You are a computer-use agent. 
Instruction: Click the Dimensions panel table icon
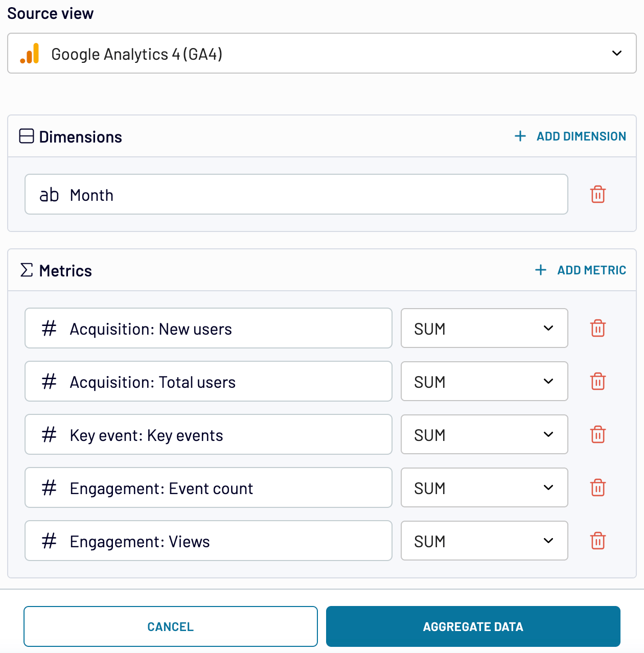pyautogui.click(x=26, y=136)
